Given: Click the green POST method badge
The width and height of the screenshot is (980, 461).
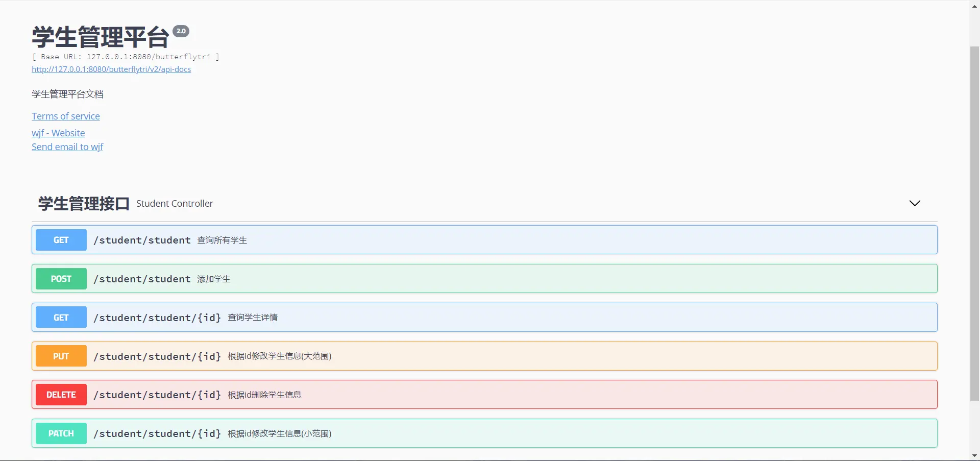Looking at the screenshot, I should [x=61, y=279].
